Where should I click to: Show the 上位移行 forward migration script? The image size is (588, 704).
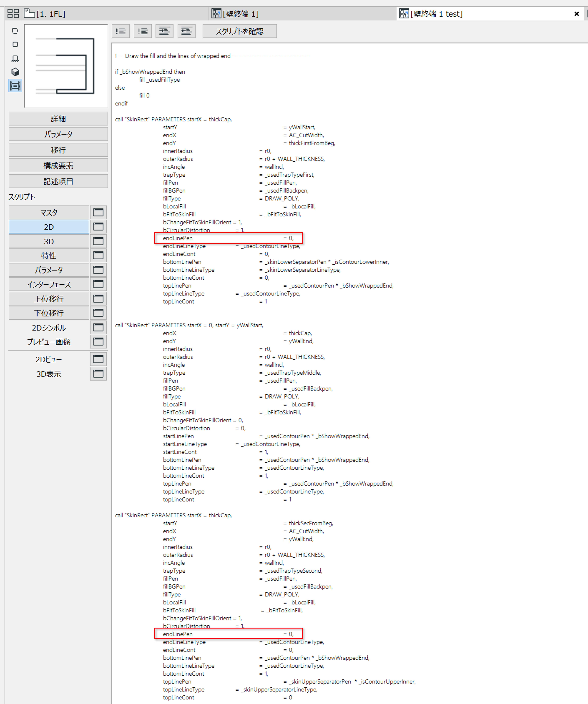49,299
